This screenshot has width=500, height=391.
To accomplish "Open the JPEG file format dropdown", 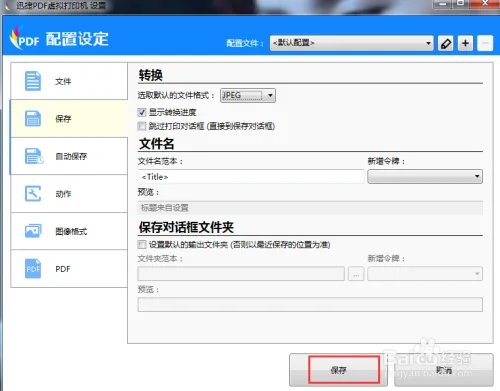I will tap(248, 95).
